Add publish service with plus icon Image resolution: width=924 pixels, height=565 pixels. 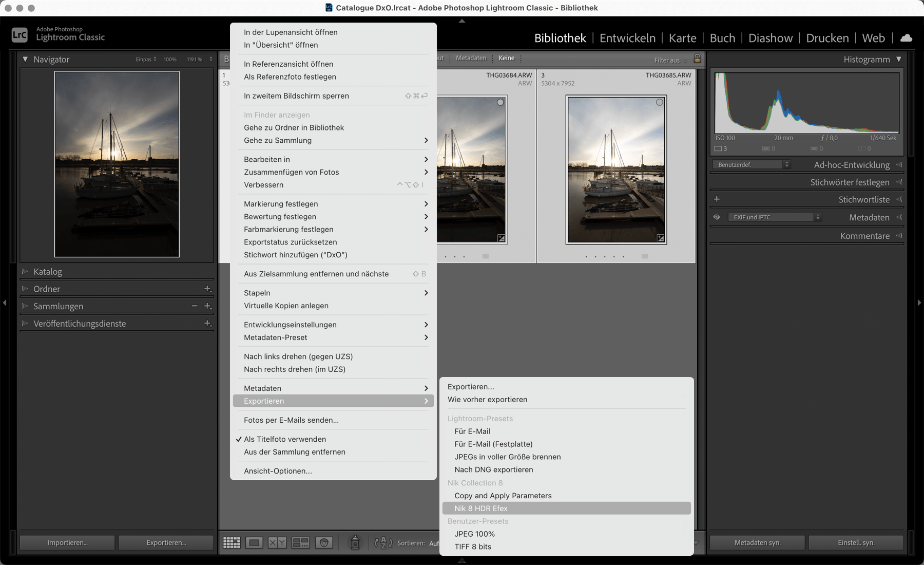point(207,324)
